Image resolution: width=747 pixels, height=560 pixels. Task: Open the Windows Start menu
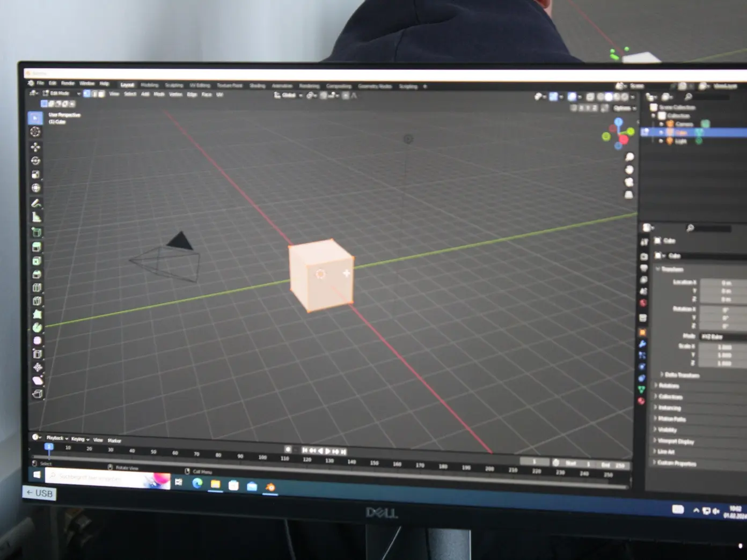click(x=36, y=475)
